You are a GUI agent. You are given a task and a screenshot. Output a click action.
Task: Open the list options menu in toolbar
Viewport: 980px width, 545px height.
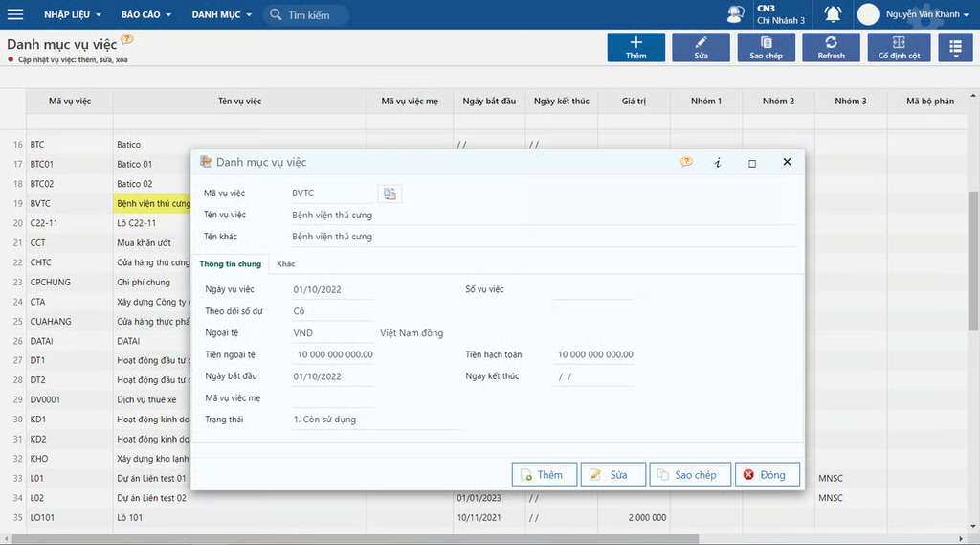[955, 48]
